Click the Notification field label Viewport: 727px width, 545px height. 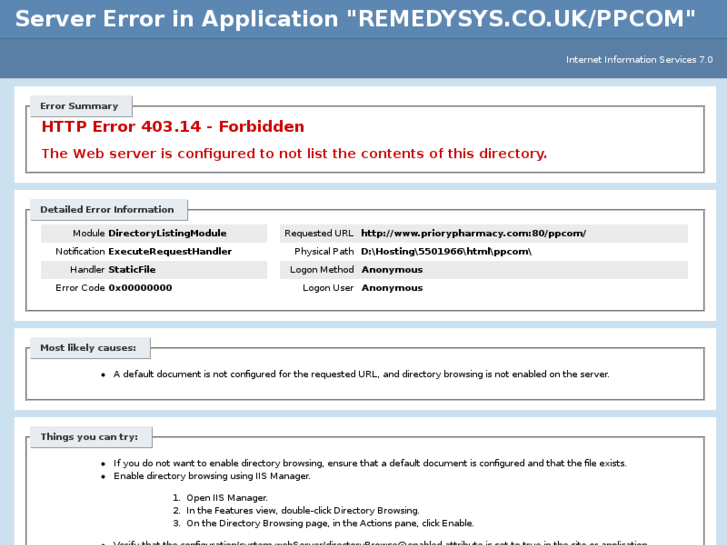click(x=80, y=251)
